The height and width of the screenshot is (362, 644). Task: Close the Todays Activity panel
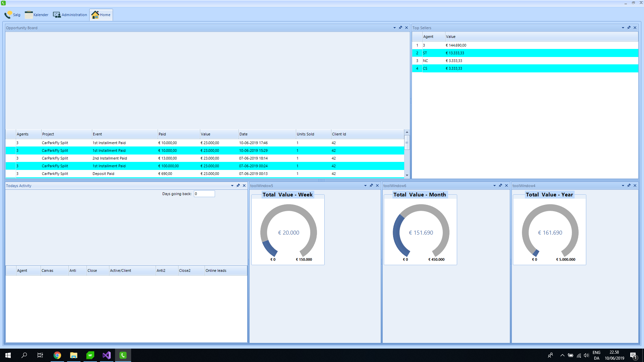tap(244, 186)
